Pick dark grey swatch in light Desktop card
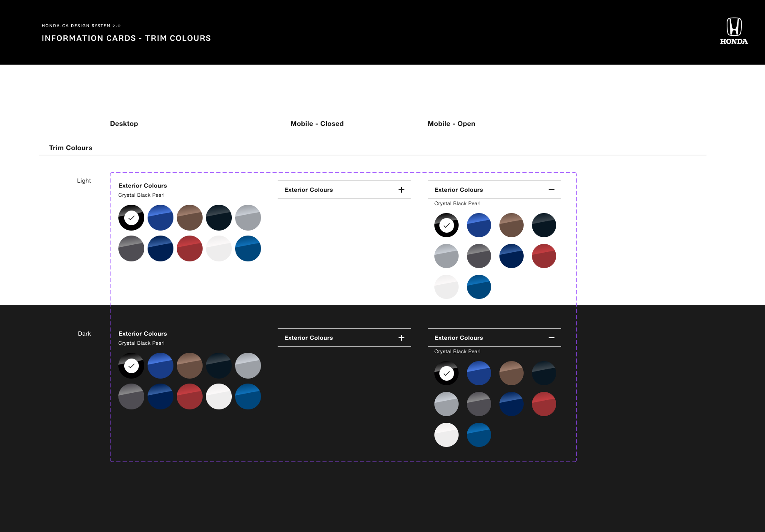The height and width of the screenshot is (532, 765). tap(131, 248)
